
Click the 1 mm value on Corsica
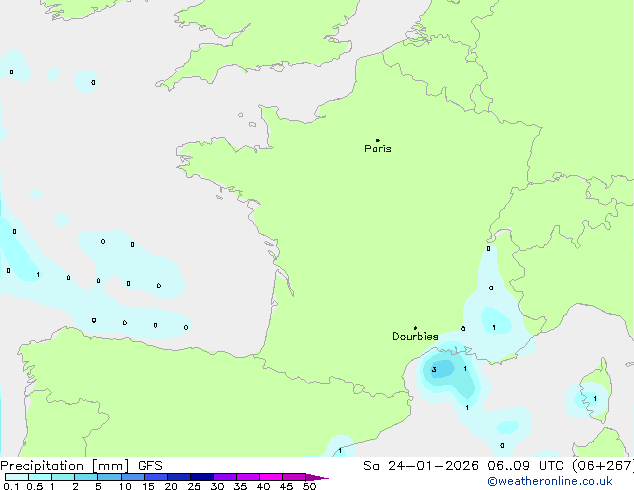(595, 399)
